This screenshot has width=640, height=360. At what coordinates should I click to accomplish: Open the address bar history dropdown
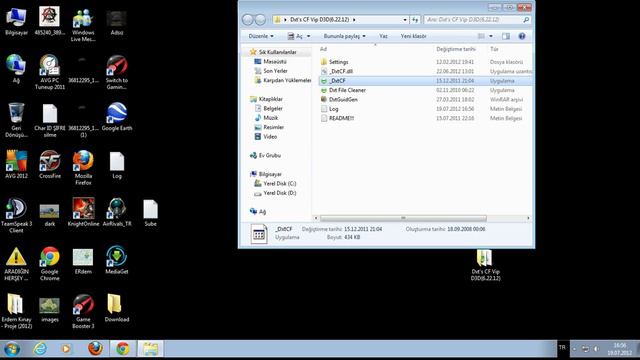click(405, 20)
